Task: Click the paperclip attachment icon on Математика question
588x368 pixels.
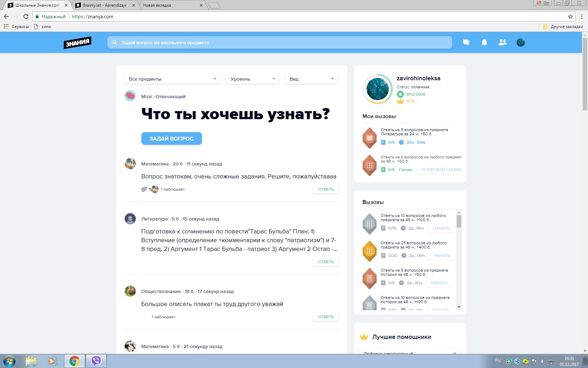Action: click(144, 189)
